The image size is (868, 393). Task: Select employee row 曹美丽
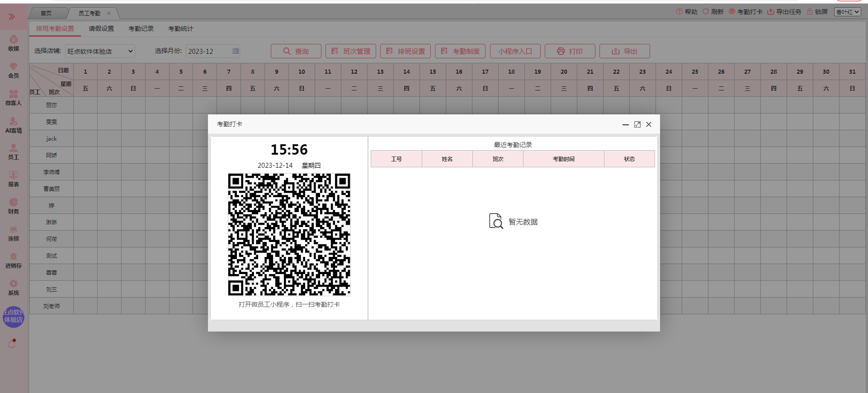click(52, 189)
